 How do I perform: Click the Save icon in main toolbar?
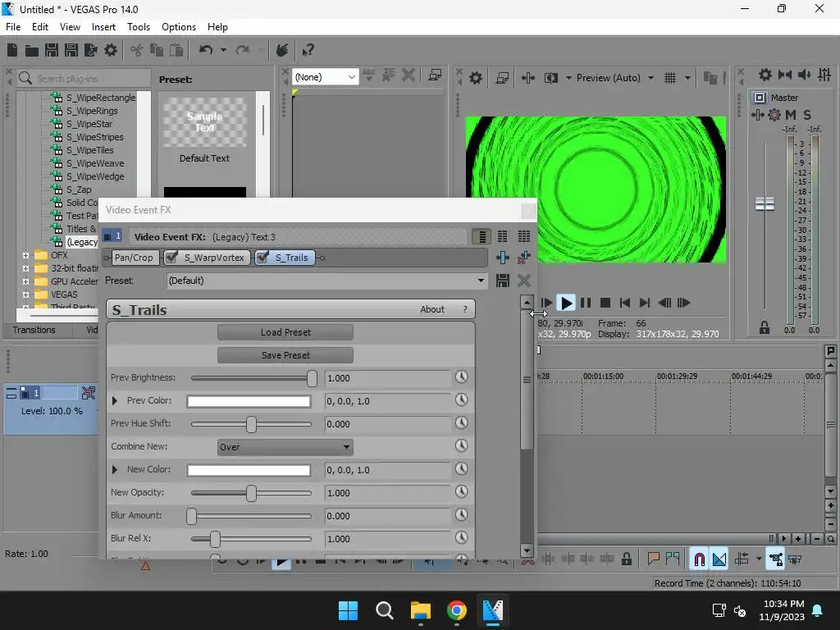(52, 50)
